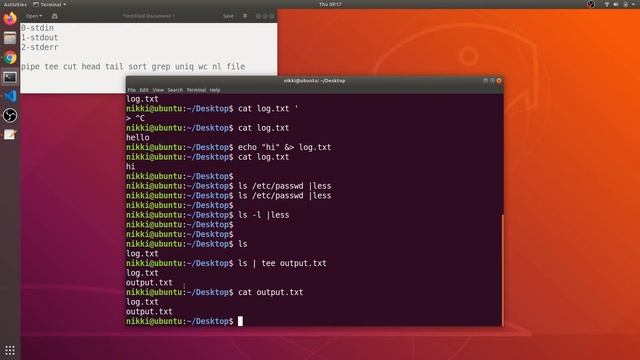Expand the Terminal app menu in top bar

click(x=50, y=4)
